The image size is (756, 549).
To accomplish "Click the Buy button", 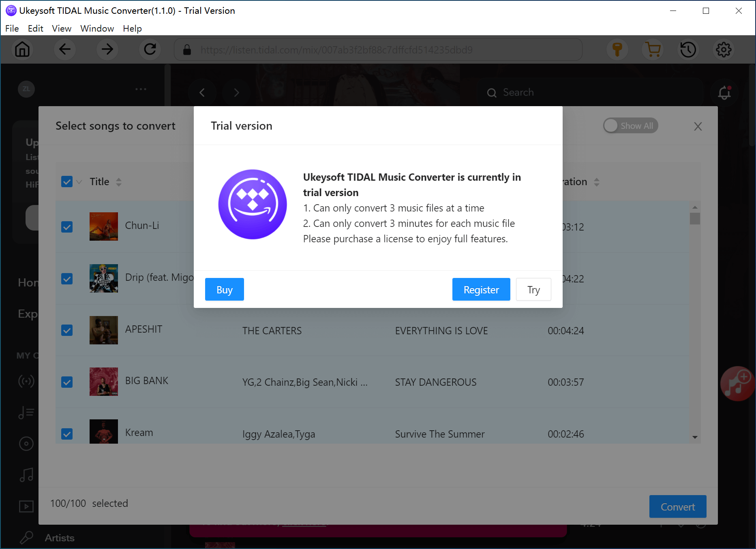I will (x=225, y=289).
